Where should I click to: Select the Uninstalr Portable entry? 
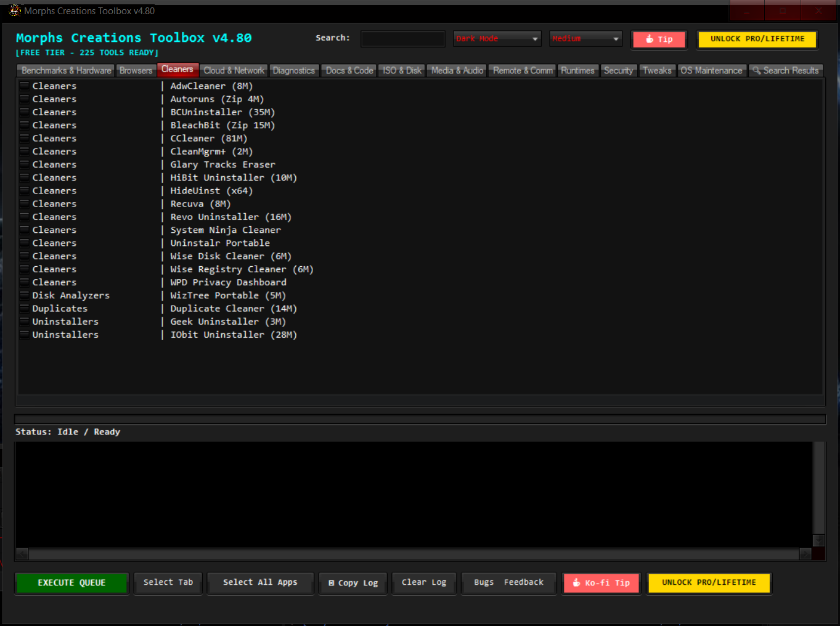(x=420, y=243)
